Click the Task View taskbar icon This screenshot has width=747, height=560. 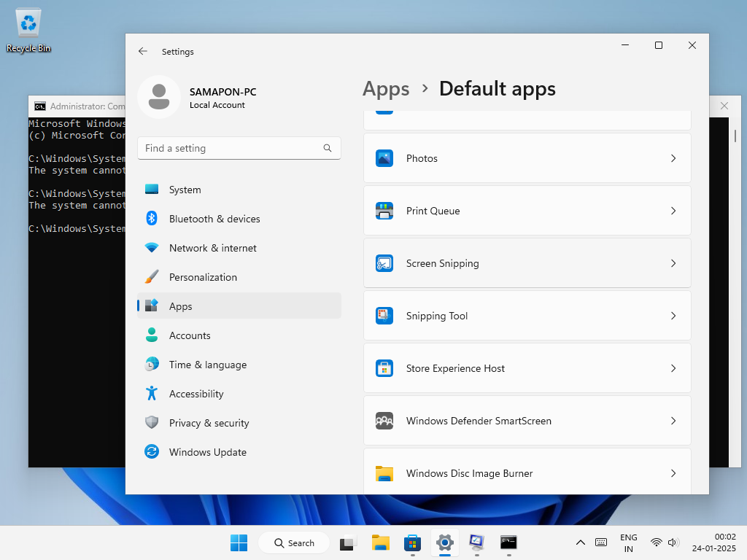coord(348,542)
